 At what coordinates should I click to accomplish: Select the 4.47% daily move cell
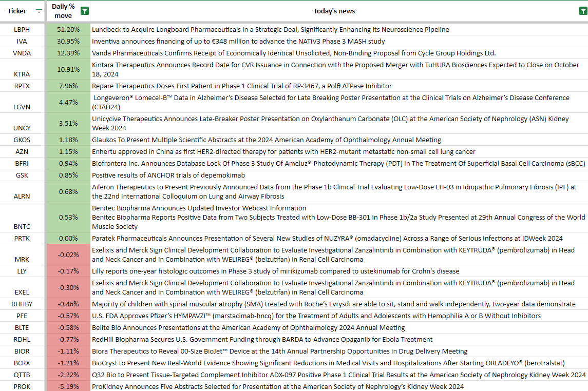tap(68, 102)
